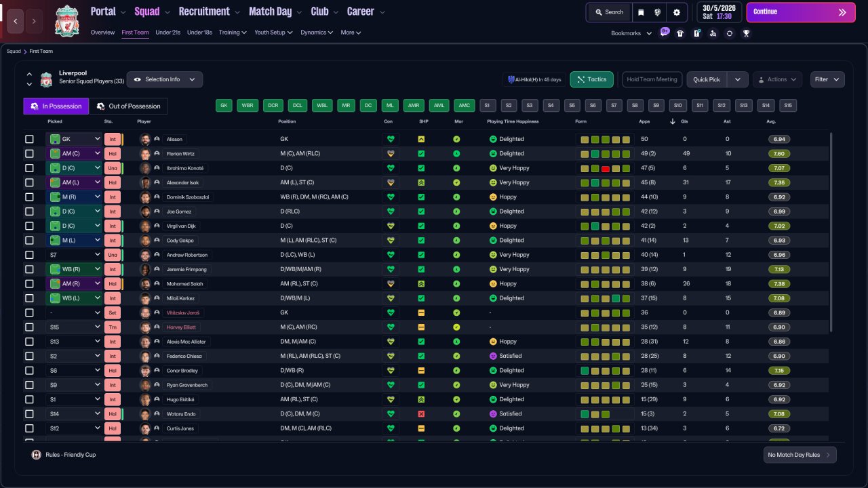The height and width of the screenshot is (488, 868).
Task: Open the Filter dropdown
Action: 827,79
